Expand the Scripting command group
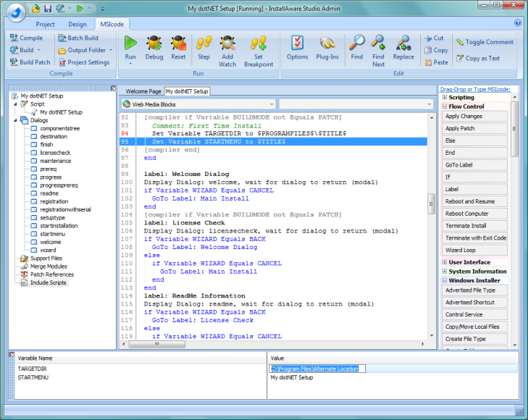 445,97
